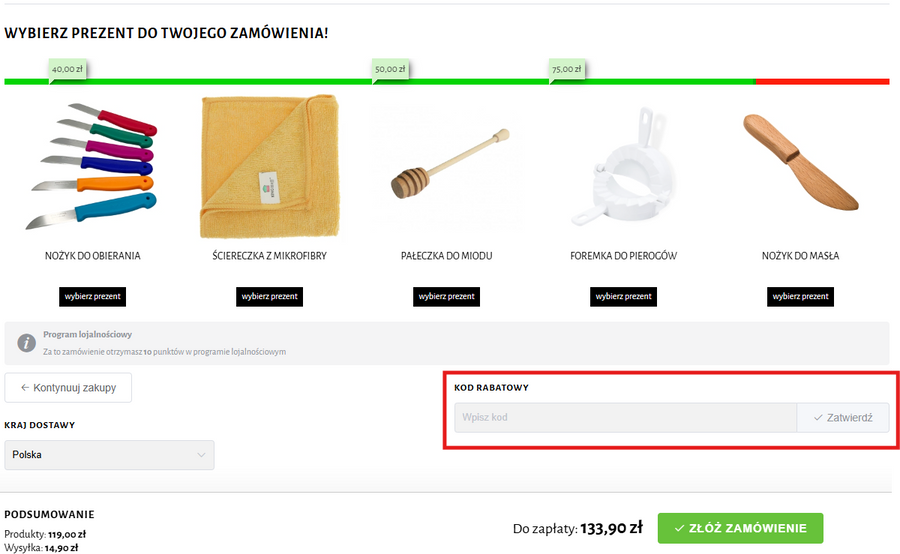Click the red section of progress bar
Image resolution: width=900 pixels, height=554 pixels.
[x=823, y=82]
